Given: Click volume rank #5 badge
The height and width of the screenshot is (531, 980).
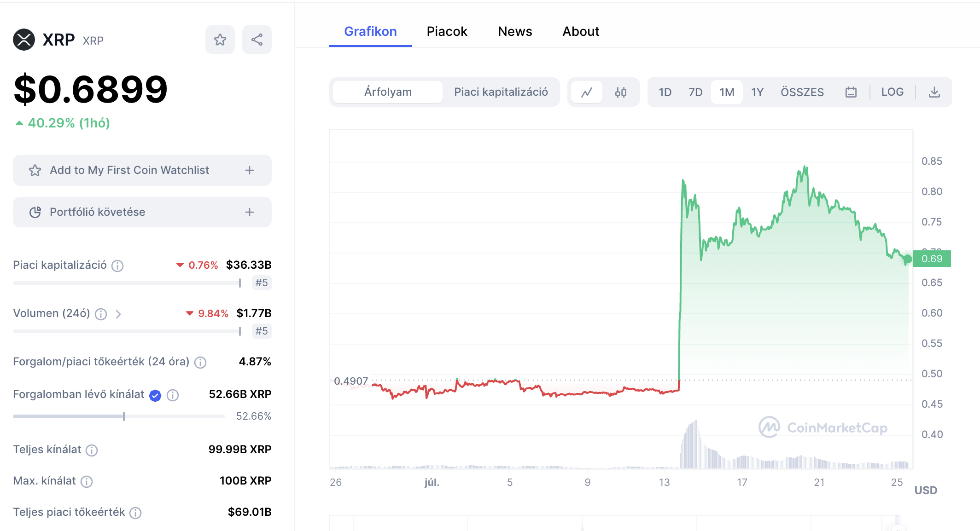Looking at the screenshot, I should (x=262, y=331).
